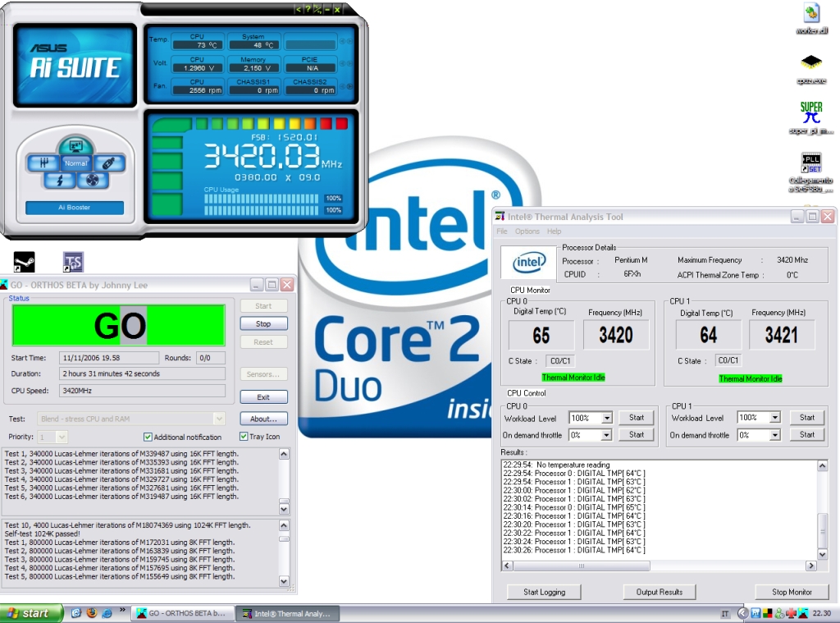Screen dimensions: 840x623
Task: Click the green GO status panel in ORTHOS
Action: click(x=118, y=325)
